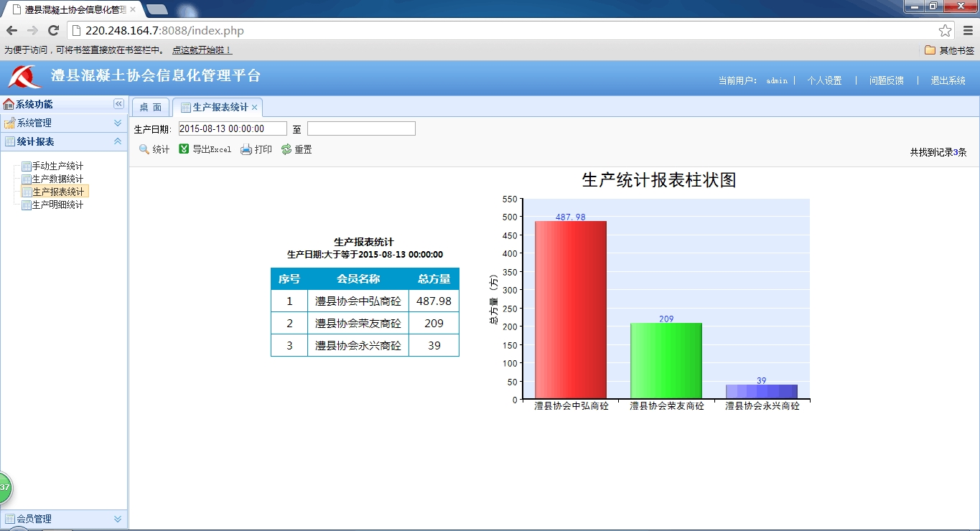Click the 导出Excel export icon
This screenshot has width=980, height=531.
pos(184,149)
